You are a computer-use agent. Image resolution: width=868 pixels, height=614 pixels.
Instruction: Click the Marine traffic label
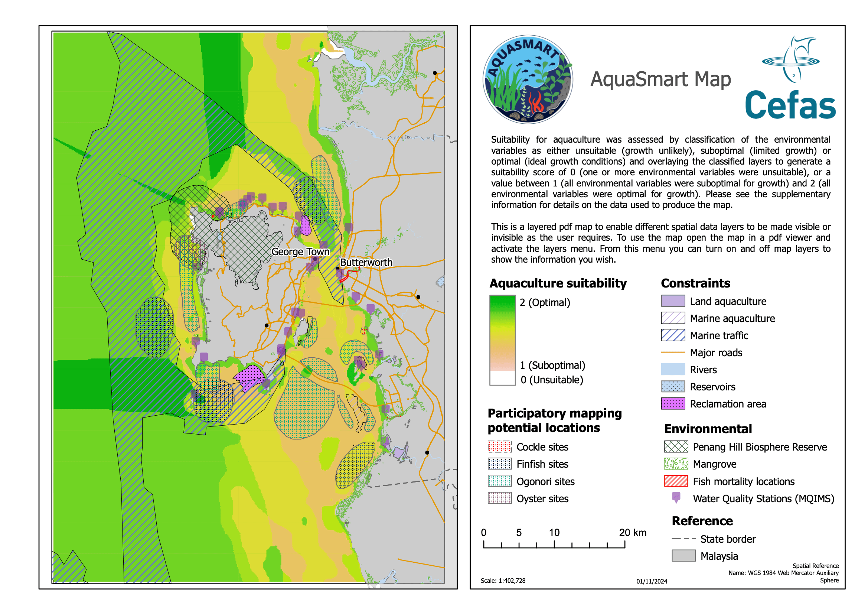pos(719,335)
